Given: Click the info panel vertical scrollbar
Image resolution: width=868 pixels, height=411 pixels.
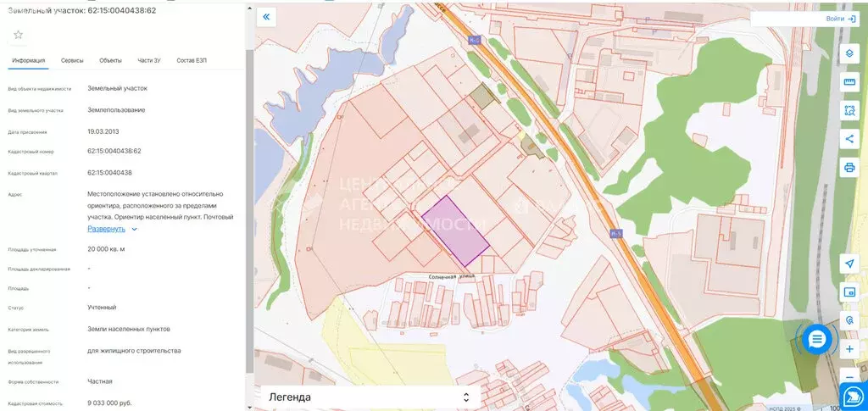Looking at the screenshot, I should tap(249, 210).
